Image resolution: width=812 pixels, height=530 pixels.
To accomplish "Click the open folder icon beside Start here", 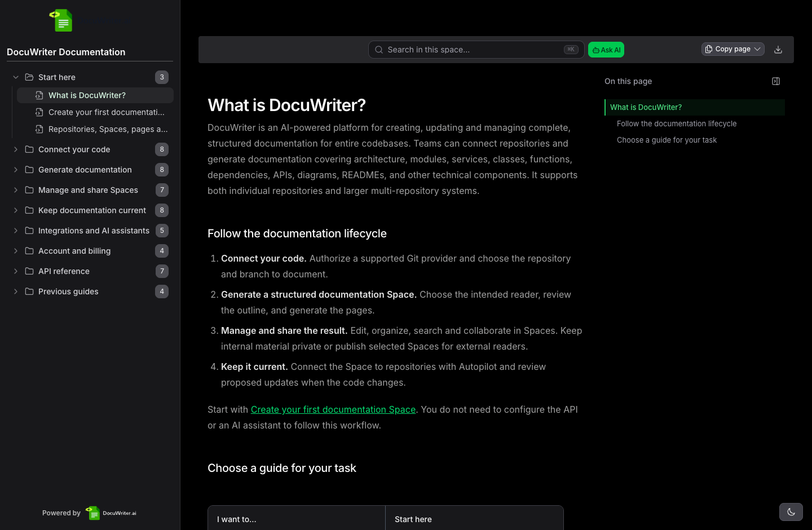I will [29, 77].
